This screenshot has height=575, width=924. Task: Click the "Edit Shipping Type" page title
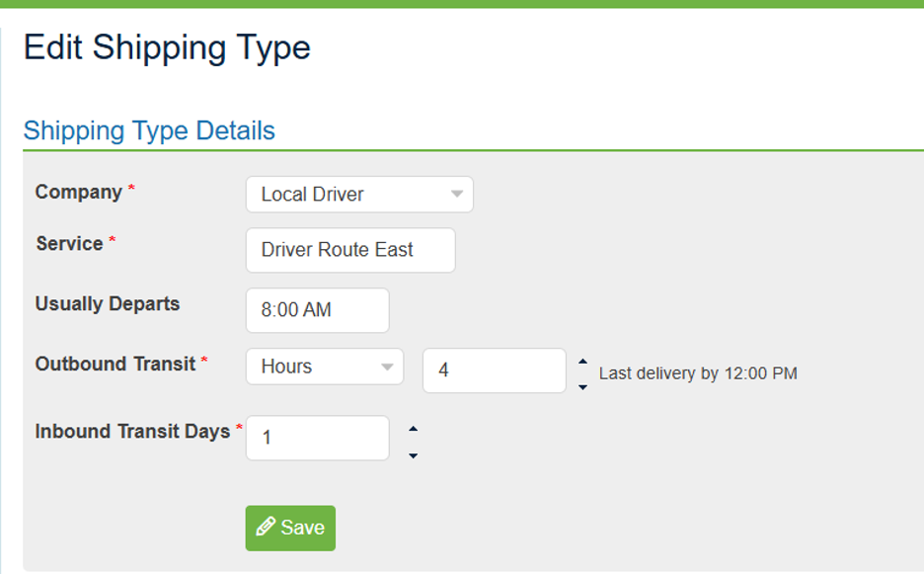click(x=168, y=46)
